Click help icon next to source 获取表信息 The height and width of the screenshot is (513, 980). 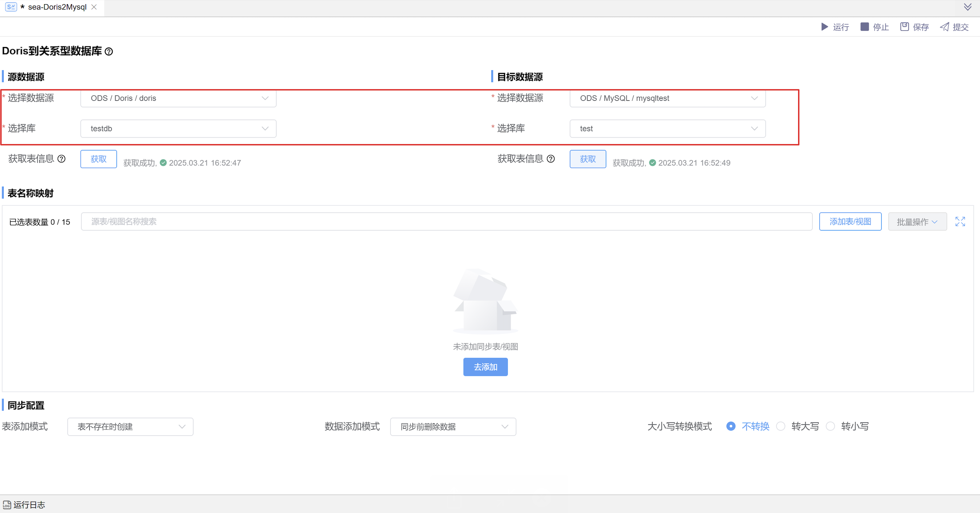pos(61,159)
